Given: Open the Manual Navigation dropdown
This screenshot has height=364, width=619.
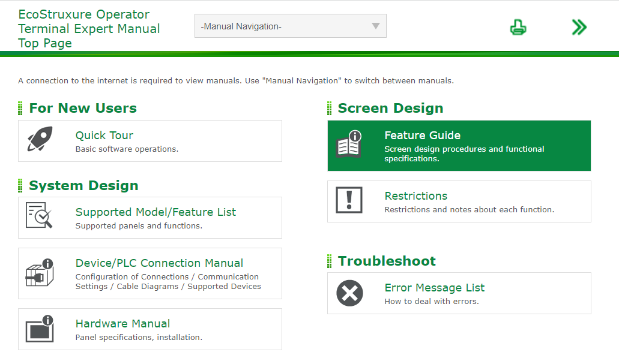Looking at the screenshot, I should point(290,26).
